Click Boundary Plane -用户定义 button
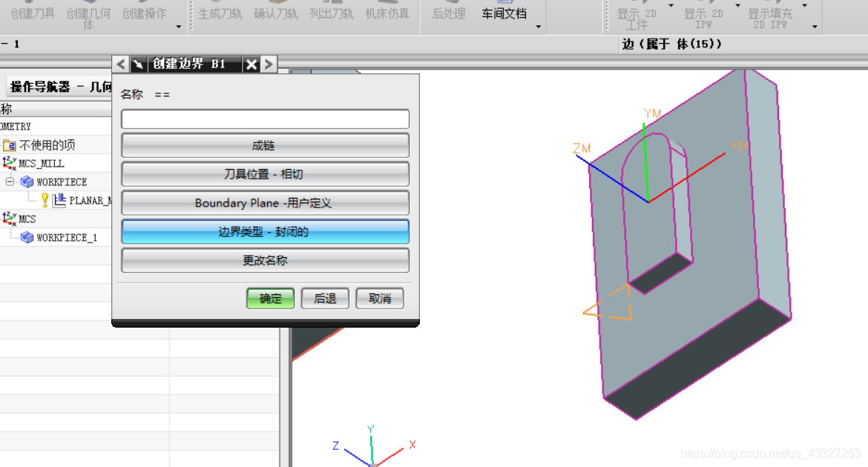 pos(265,203)
